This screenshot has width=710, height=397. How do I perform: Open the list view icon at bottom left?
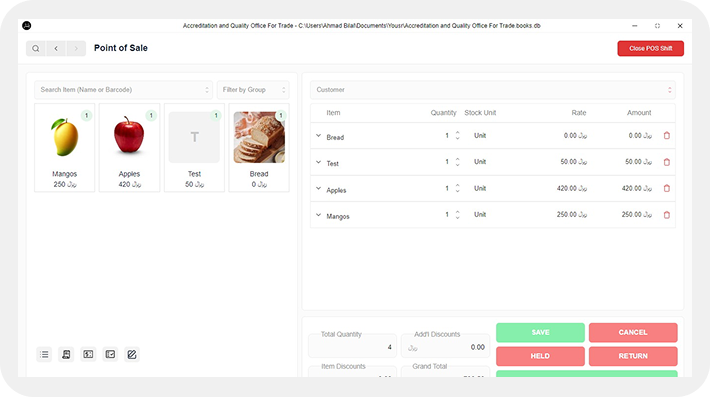(x=44, y=354)
